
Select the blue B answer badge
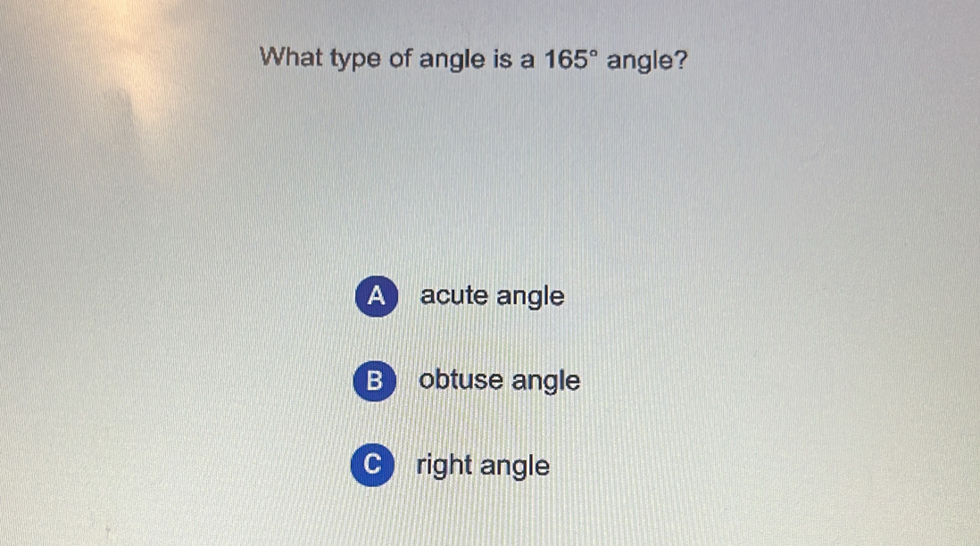[376, 382]
